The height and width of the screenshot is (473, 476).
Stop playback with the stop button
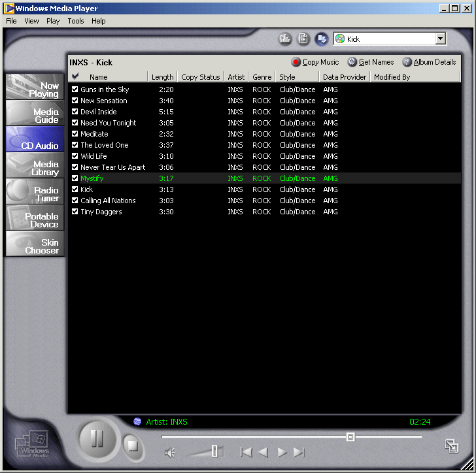(x=133, y=446)
